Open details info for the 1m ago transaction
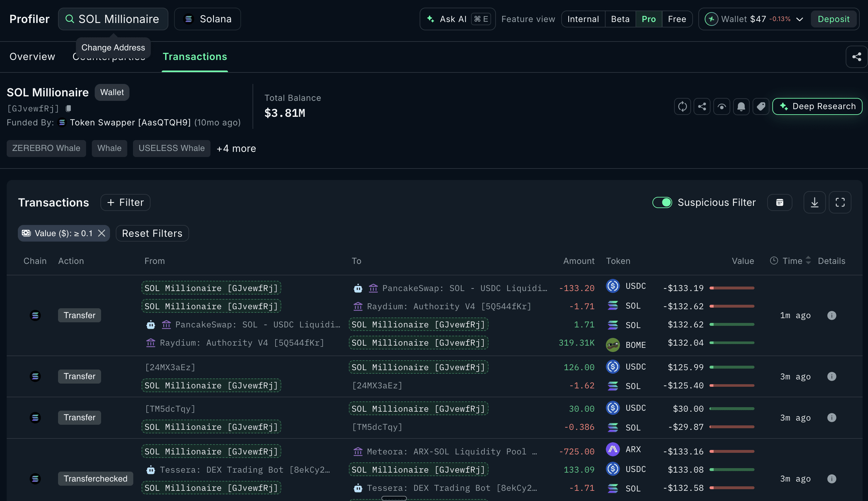Screen dimensions: 868x501 point(832,316)
